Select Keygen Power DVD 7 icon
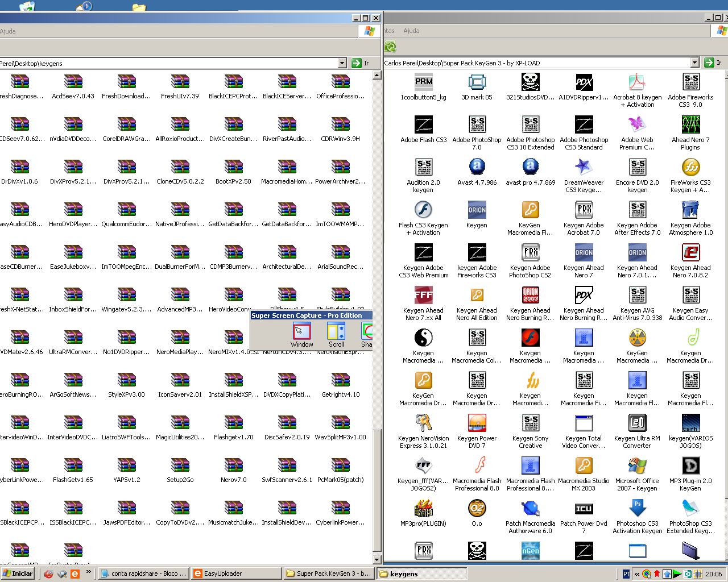Screen dimensions: 728x582 click(477, 423)
